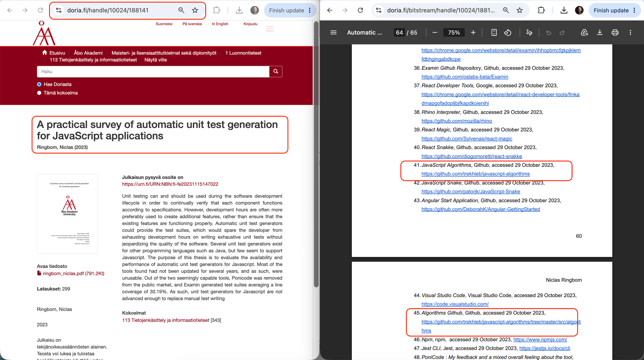Open extensions puzzle icon in right window

pyautogui.click(x=541, y=10)
